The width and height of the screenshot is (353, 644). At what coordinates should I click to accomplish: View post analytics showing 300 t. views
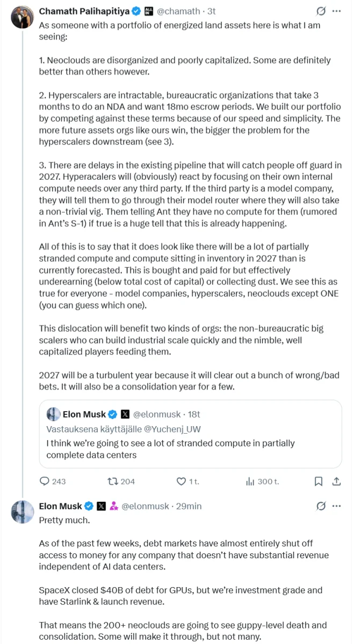click(x=262, y=481)
